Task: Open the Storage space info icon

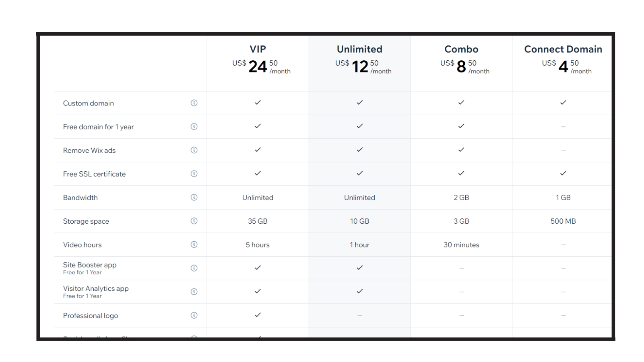Action: tap(194, 221)
